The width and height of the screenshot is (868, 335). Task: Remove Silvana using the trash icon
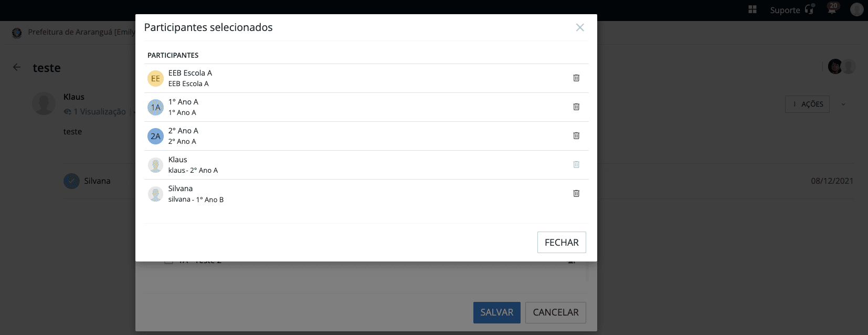point(576,194)
